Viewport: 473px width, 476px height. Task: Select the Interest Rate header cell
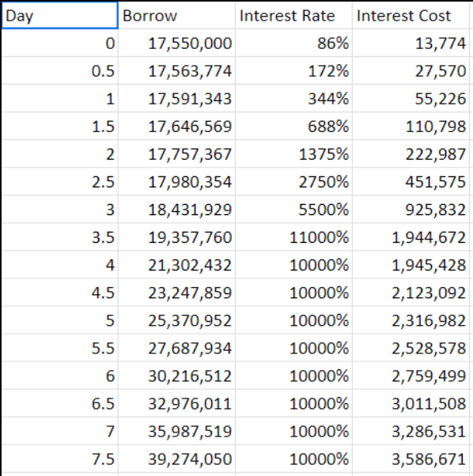293,16
